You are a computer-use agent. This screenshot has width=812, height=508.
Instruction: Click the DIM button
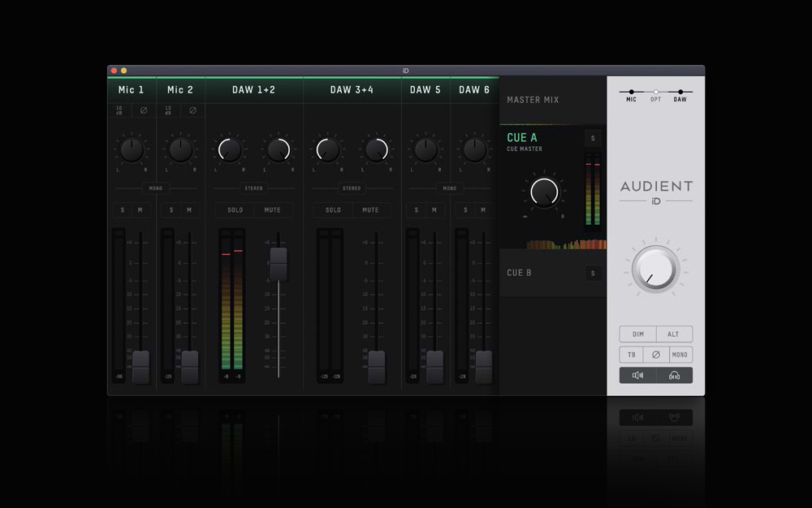[x=638, y=334]
